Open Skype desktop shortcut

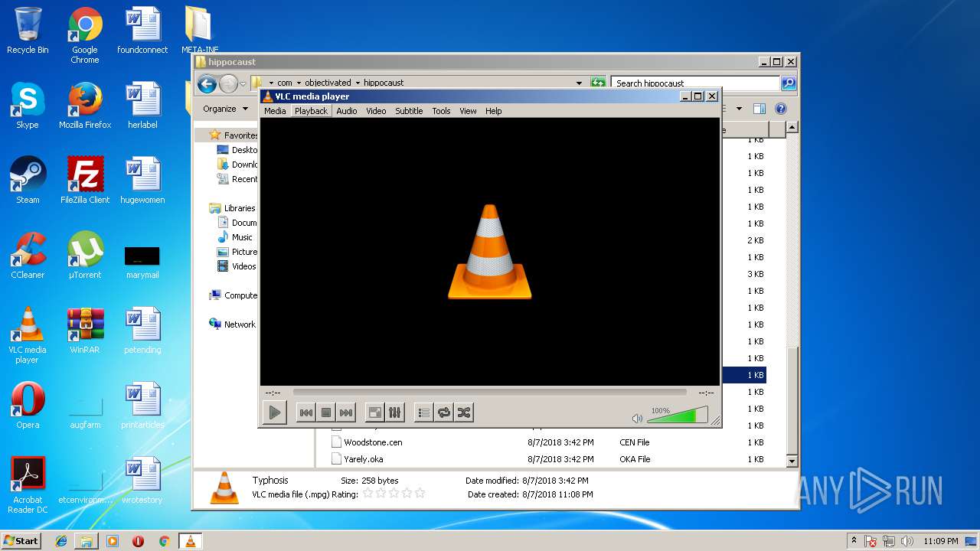coord(28,106)
